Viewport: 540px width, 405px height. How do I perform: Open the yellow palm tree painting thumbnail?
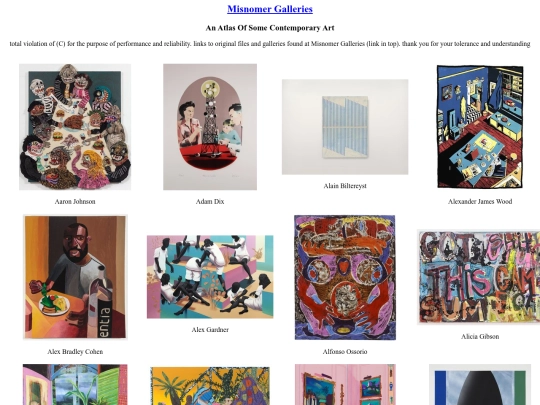pos(210,386)
